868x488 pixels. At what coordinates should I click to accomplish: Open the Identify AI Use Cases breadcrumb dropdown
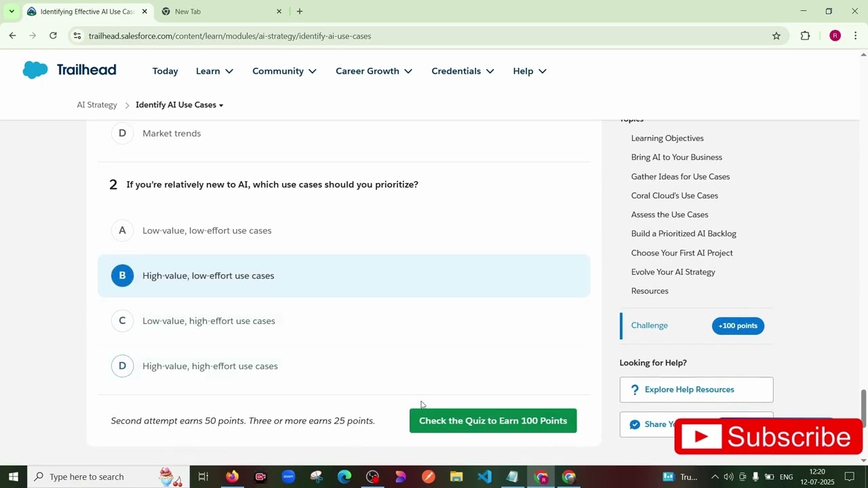[x=180, y=105]
